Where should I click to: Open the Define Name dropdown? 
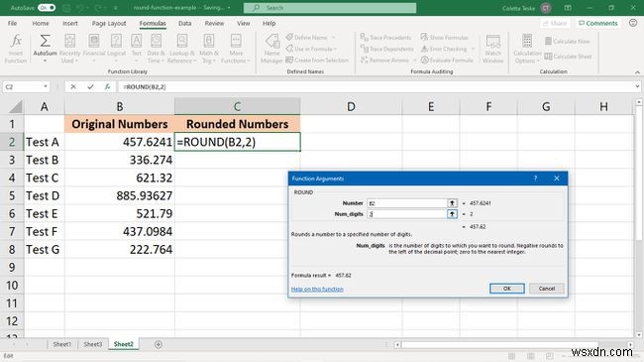coord(333,38)
